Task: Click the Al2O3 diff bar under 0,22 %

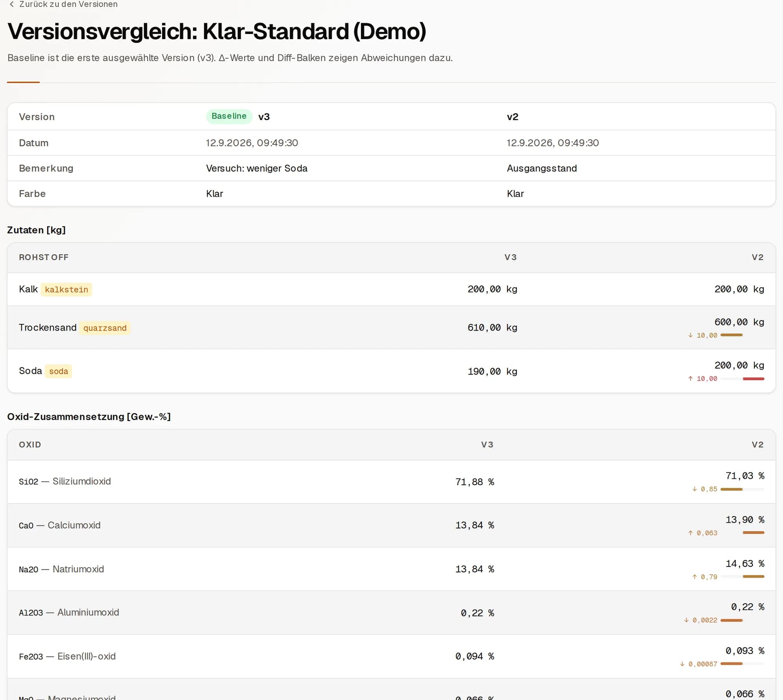Action: click(x=742, y=620)
